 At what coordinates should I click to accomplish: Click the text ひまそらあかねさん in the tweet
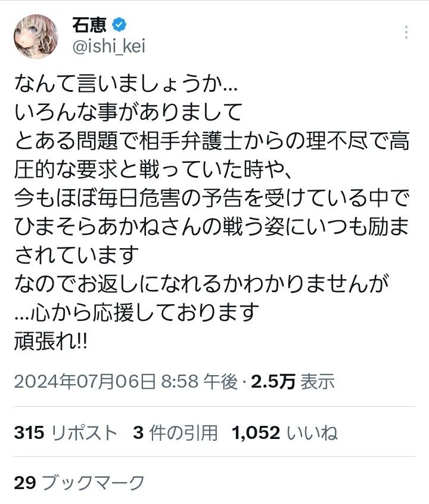(x=97, y=227)
